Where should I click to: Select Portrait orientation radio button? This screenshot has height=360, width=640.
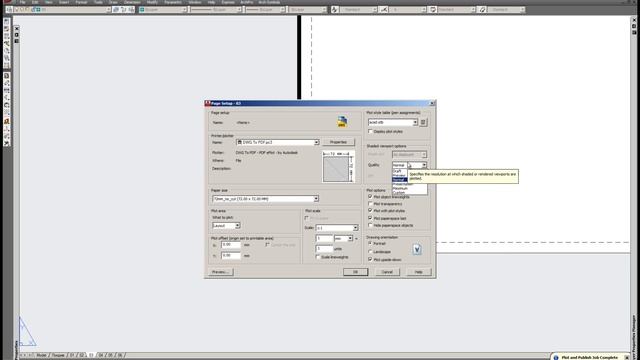(371, 243)
